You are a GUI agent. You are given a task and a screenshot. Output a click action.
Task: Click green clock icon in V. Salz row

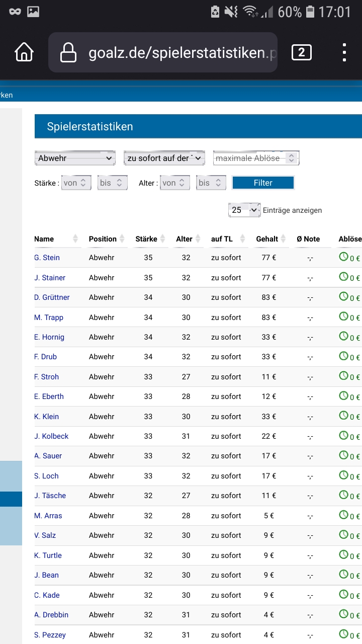[343, 535]
